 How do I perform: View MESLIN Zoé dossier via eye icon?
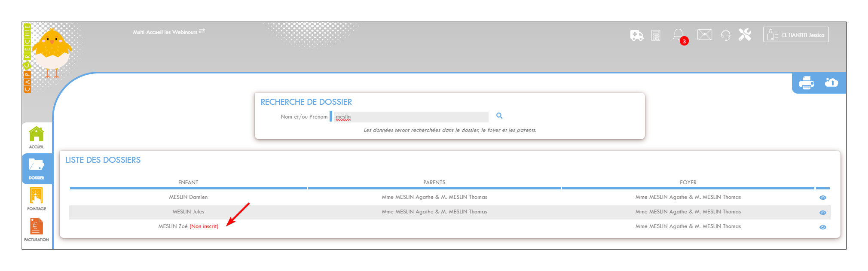822,227
